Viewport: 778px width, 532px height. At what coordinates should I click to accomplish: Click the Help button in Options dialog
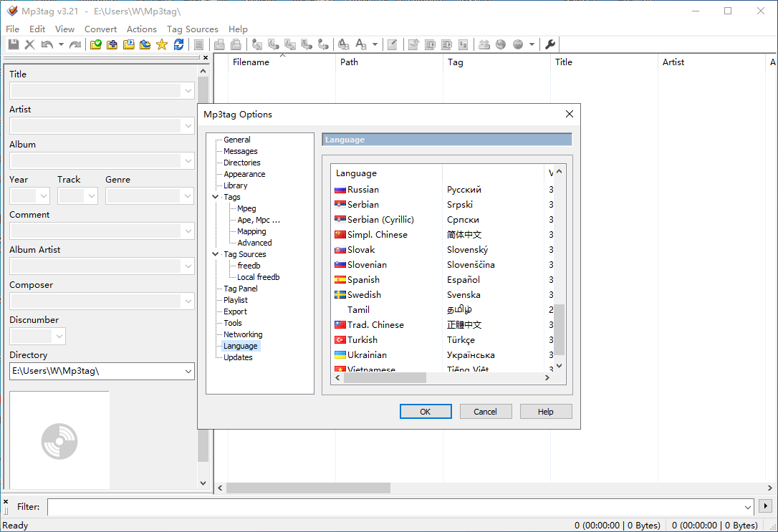[x=546, y=412]
